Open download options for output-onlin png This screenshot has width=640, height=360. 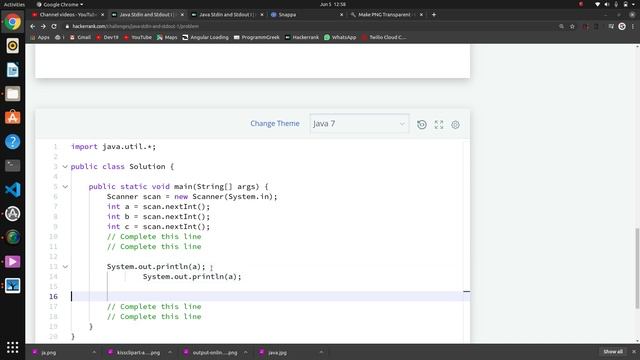coord(246,352)
